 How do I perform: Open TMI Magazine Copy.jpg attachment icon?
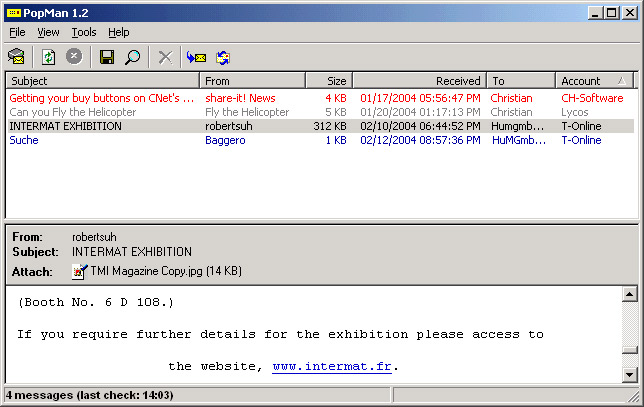point(80,271)
